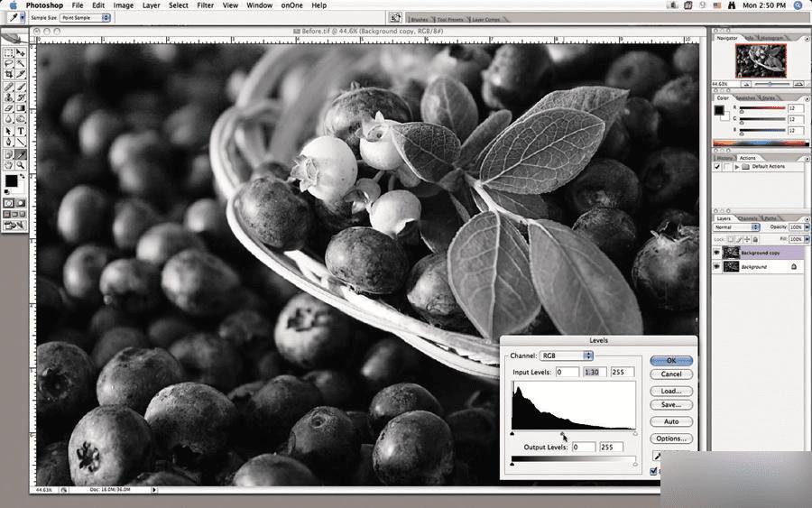The image size is (812, 508).
Task: Open the Color palette menu
Action: pos(807,98)
